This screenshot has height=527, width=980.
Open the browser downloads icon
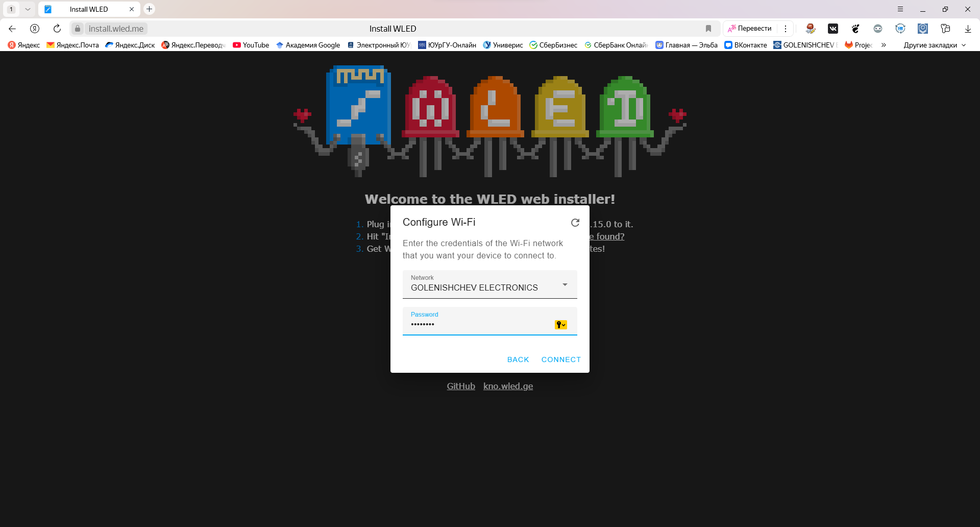click(x=968, y=29)
